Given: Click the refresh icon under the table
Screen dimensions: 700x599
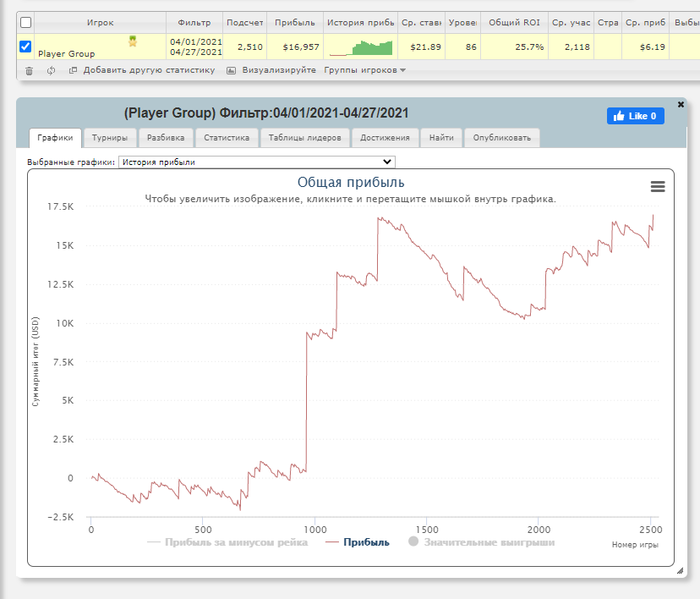Looking at the screenshot, I should [51, 71].
